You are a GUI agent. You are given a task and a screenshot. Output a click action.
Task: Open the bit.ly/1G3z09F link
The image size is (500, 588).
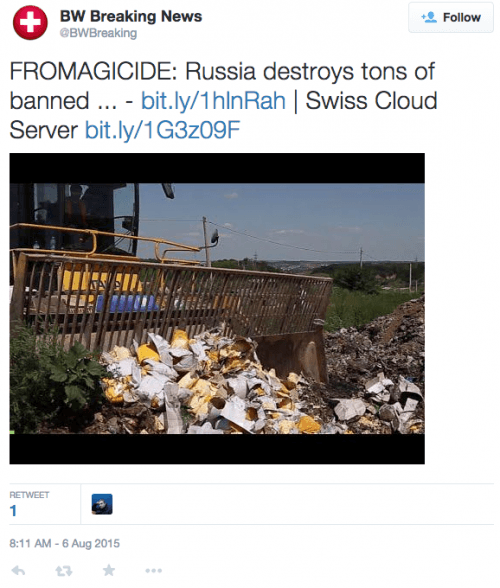162,130
